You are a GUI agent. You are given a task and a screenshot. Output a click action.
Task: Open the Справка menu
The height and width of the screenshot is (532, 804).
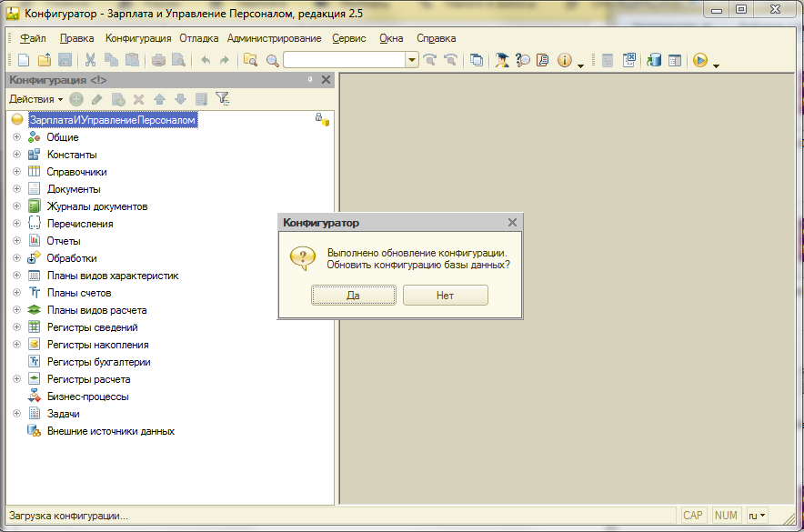(x=436, y=38)
